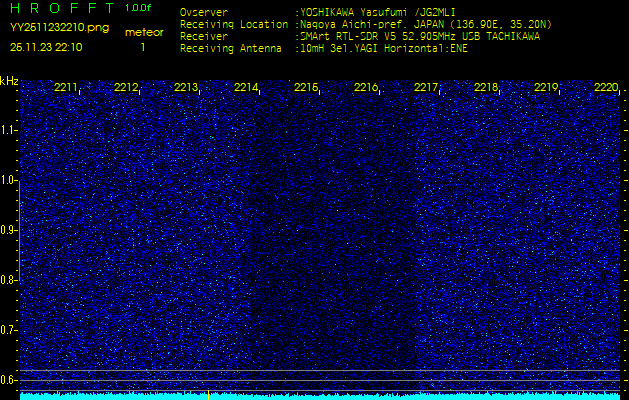
Task: Click the 0.6 frequency axis label
Action: [8, 380]
